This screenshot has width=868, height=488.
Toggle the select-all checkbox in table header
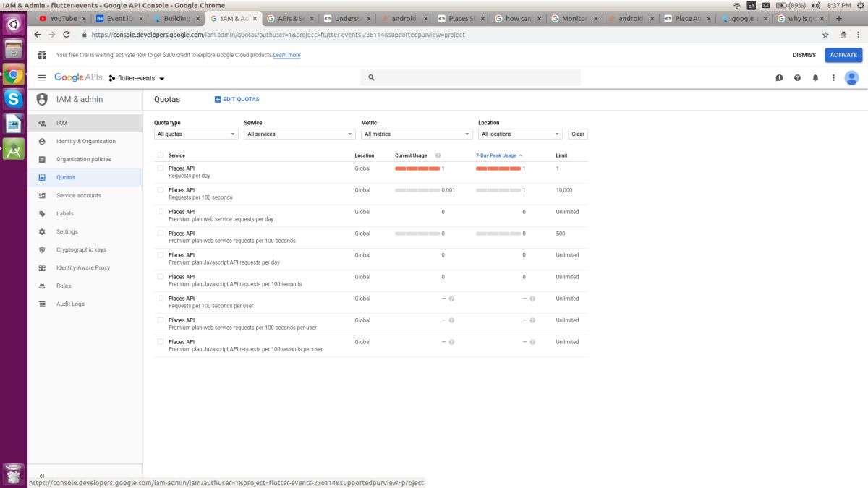pyautogui.click(x=161, y=155)
